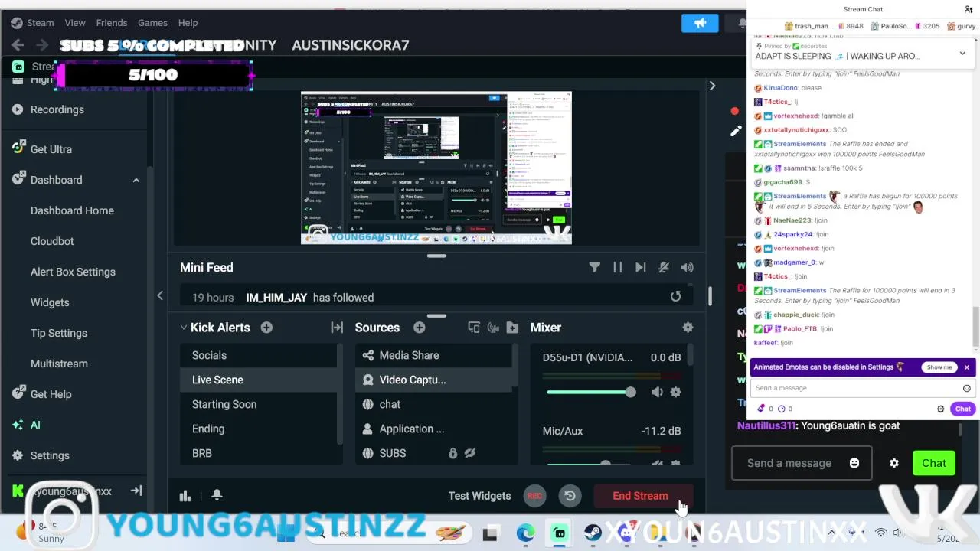Expand the pinned ADAPT IS SLEEPING message

click(962, 54)
